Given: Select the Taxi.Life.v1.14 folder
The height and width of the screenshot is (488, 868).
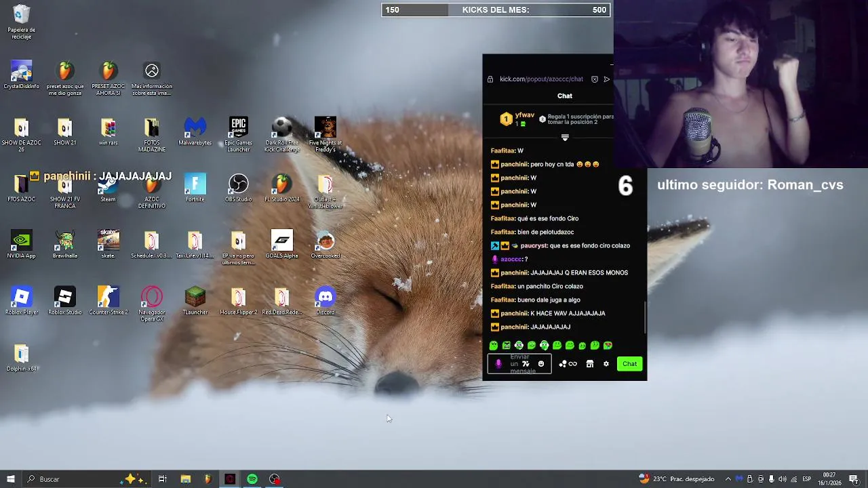Looking at the screenshot, I should pos(195,244).
